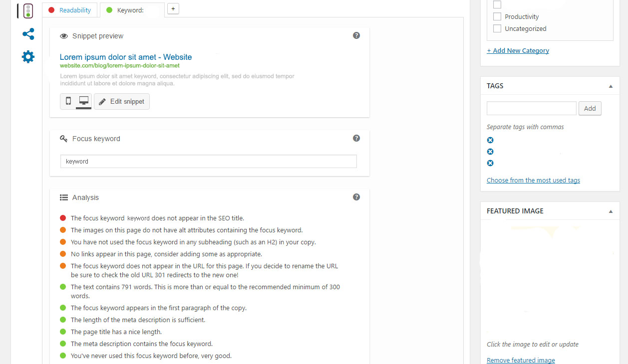Open the social share settings icon
628x364 pixels.
tap(28, 34)
